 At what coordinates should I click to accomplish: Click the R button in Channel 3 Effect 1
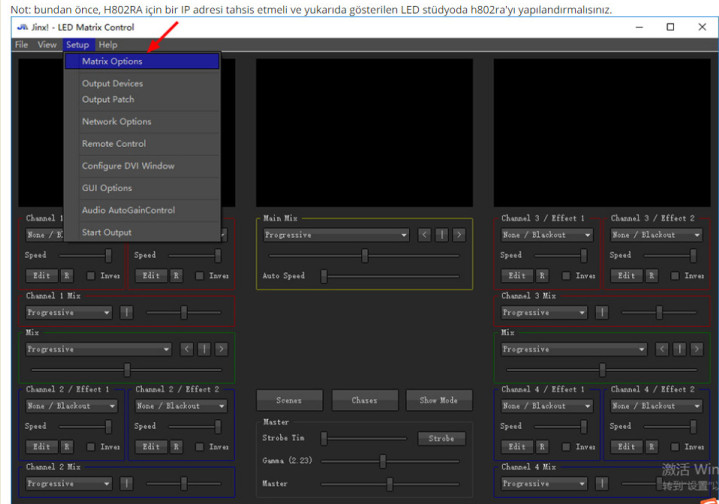point(542,275)
